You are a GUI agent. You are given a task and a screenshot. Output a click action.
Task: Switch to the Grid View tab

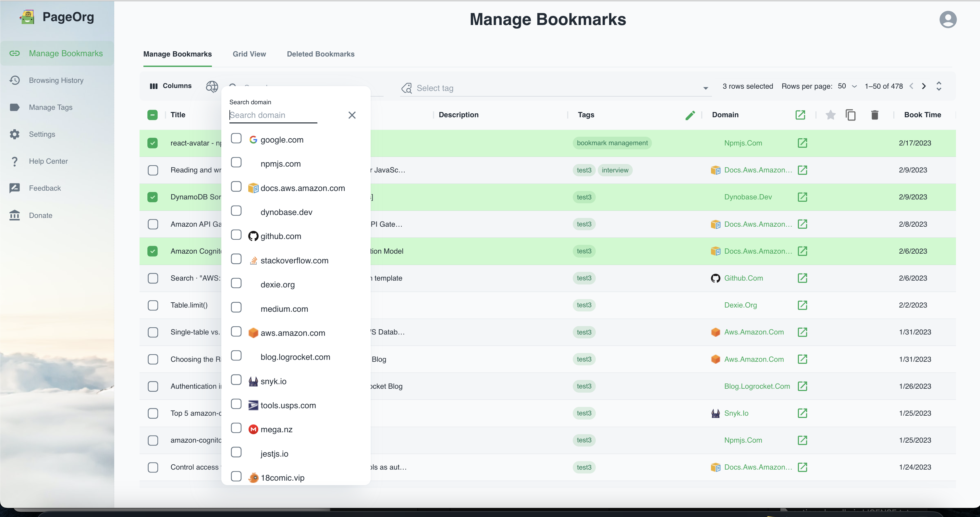(249, 54)
